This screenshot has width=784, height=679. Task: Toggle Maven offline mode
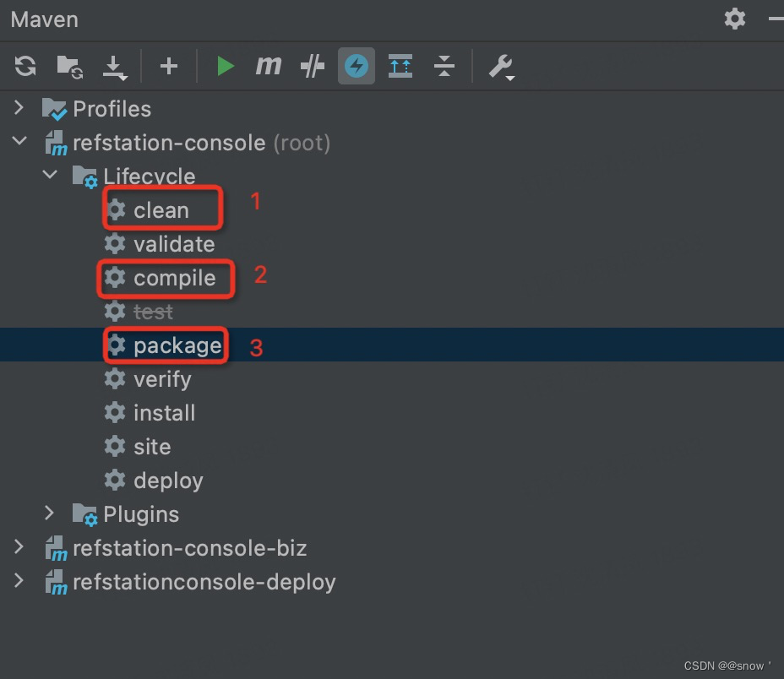coord(356,66)
